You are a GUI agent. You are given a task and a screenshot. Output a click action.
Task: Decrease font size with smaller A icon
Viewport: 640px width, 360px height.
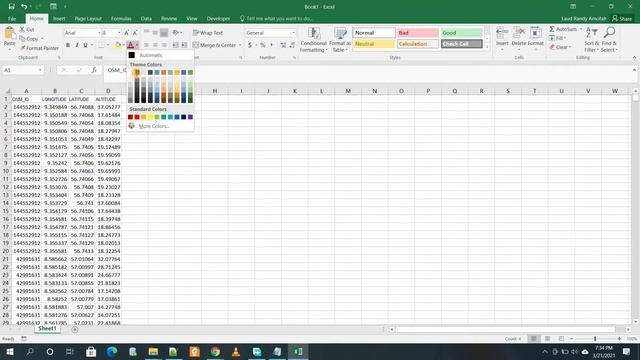click(135, 33)
